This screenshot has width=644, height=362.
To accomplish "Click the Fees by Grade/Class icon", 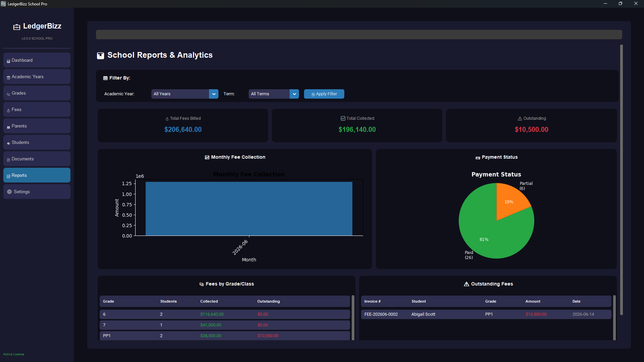I will [x=202, y=284].
